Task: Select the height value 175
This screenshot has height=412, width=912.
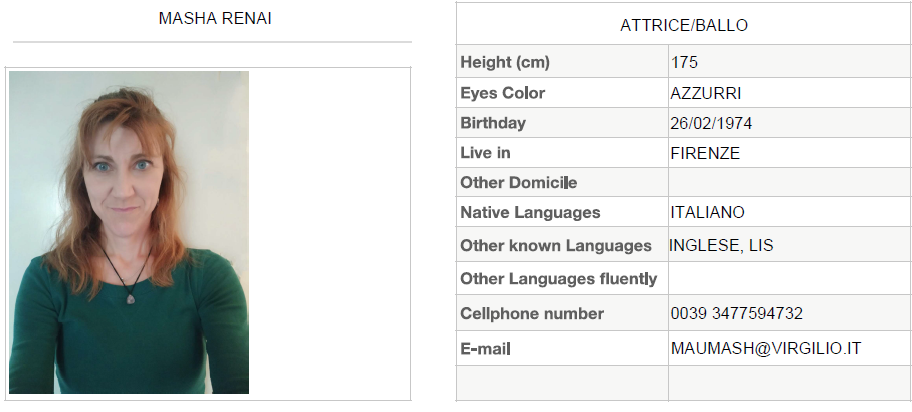Action: pos(684,62)
